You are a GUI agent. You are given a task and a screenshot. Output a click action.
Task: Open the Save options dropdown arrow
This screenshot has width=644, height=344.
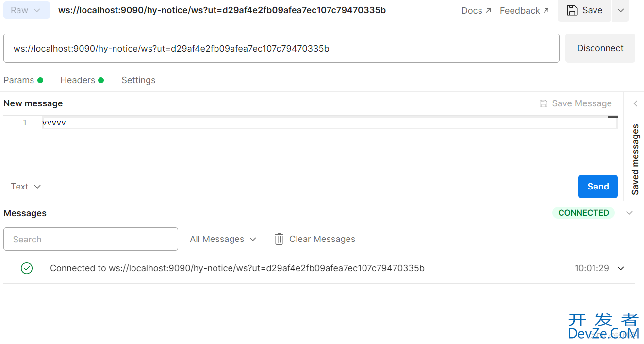(620, 10)
